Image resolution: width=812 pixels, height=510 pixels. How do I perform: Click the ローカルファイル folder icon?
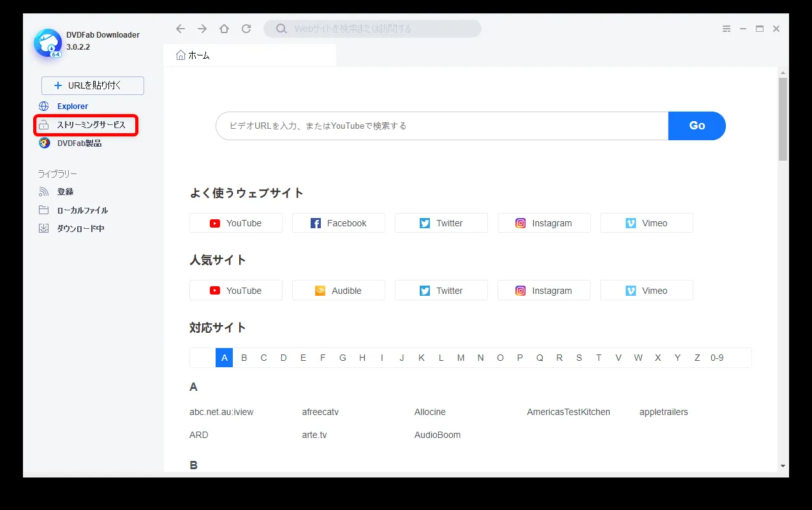44,210
